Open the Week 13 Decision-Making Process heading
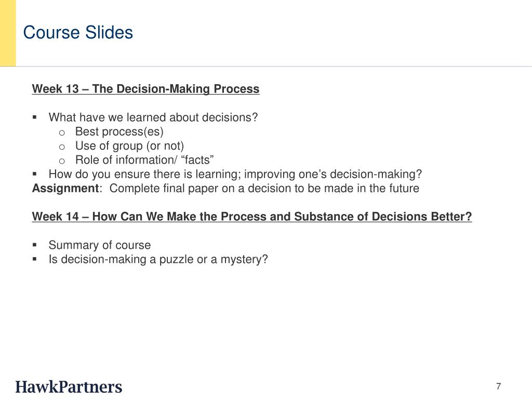The width and height of the screenshot is (532, 399). [x=145, y=89]
